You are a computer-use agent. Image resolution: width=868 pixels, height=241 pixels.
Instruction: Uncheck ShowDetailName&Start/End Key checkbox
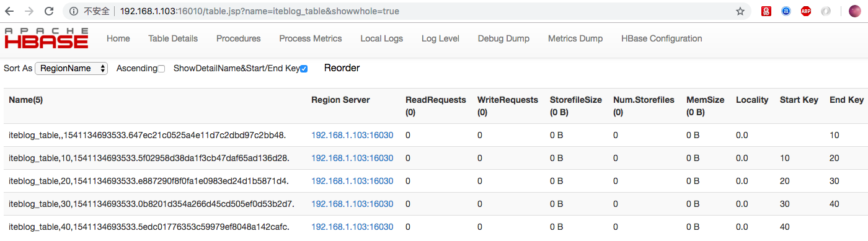(x=304, y=69)
